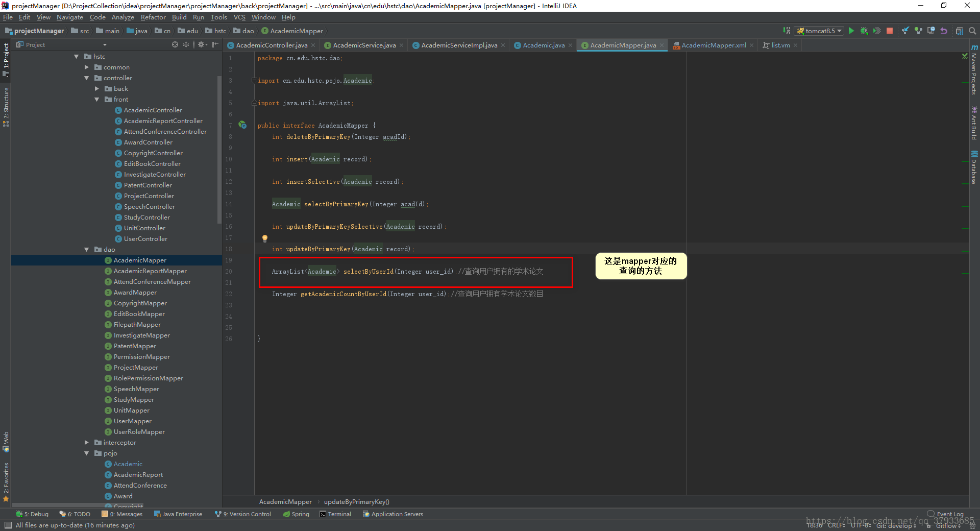Image resolution: width=980 pixels, height=531 pixels.
Task: Collapse the dao folder
Action: [x=87, y=250]
